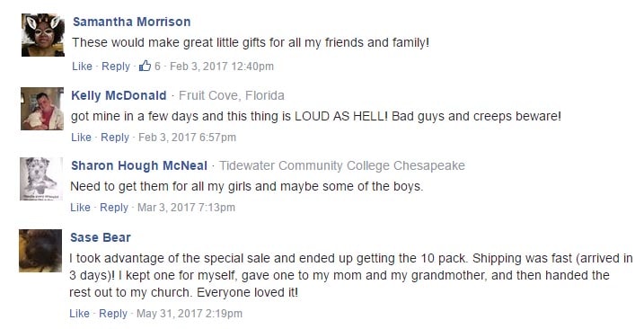Image resolution: width=644 pixels, height=329 pixels.
Task: Open Sharon Hough McNeal's name link
Action: (x=139, y=165)
